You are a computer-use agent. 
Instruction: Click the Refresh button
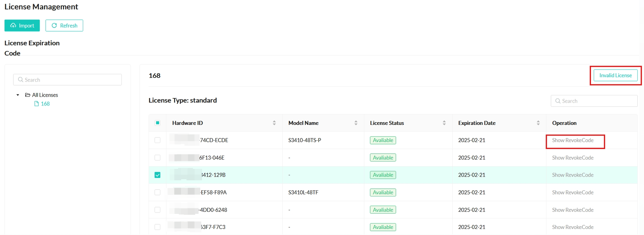pyautogui.click(x=64, y=26)
